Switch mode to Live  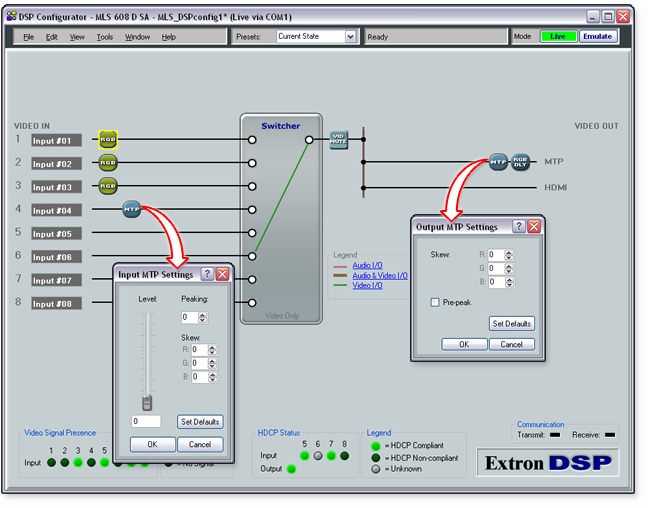click(x=558, y=36)
